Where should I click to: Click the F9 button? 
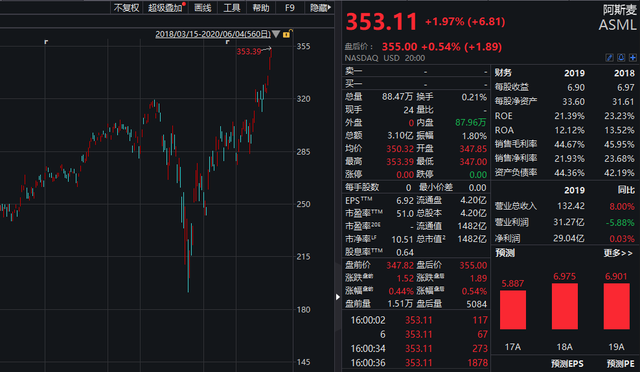[x=290, y=8]
